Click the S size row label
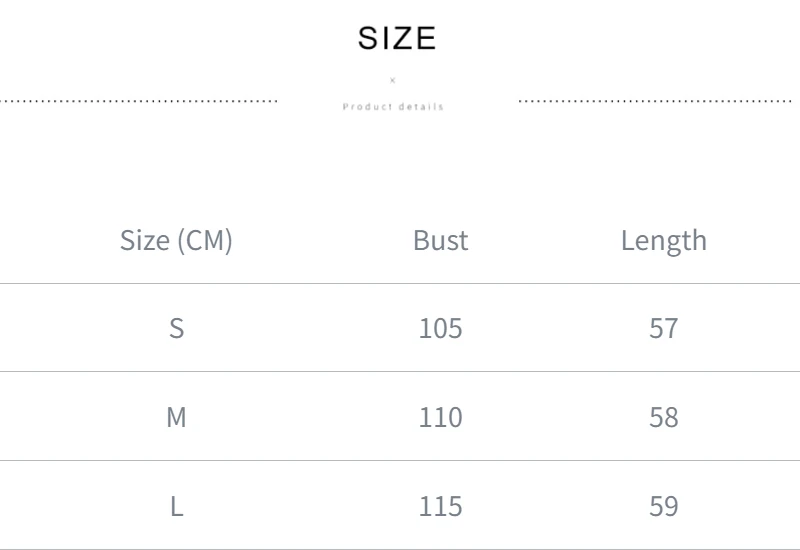 tap(177, 328)
